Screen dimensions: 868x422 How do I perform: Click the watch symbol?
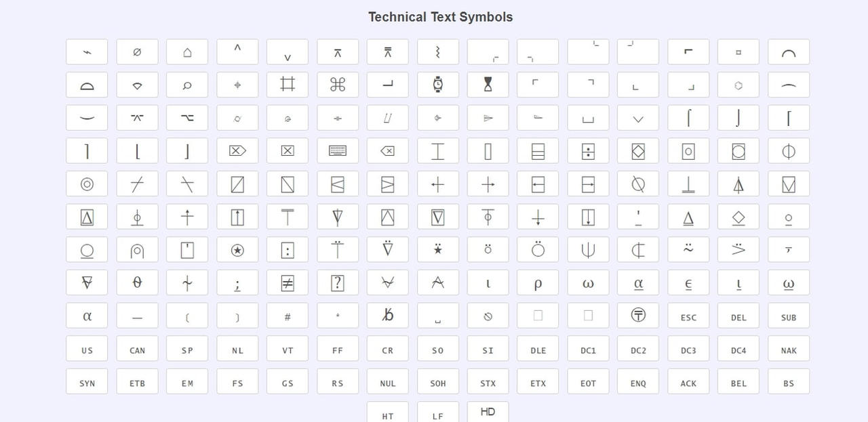[437, 84]
